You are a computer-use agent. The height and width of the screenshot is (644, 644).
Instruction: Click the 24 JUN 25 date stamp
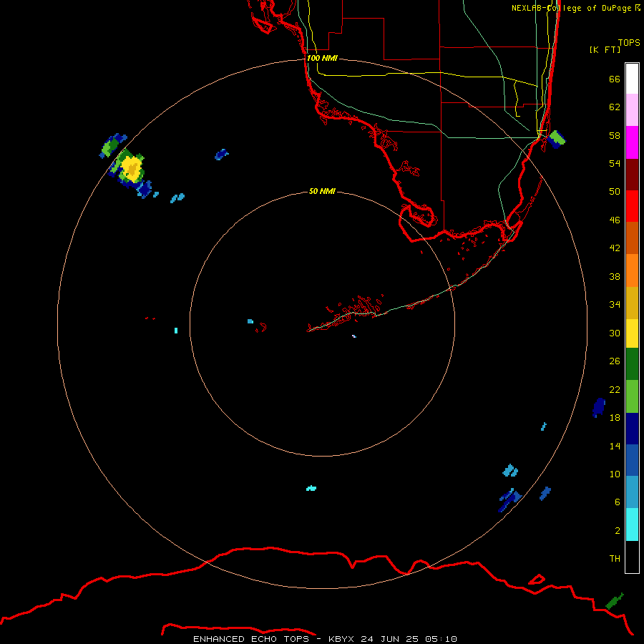[x=389, y=639]
